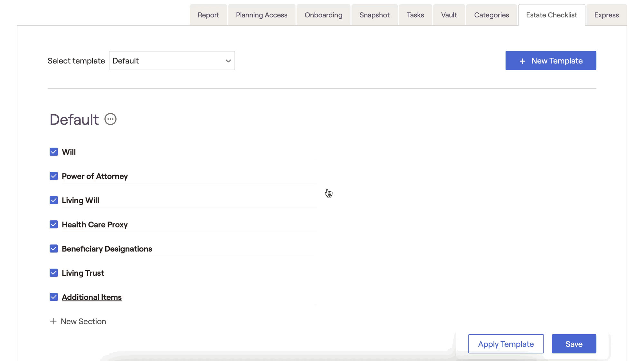
Task: Click the New Template button
Action: pyautogui.click(x=551, y=61)
